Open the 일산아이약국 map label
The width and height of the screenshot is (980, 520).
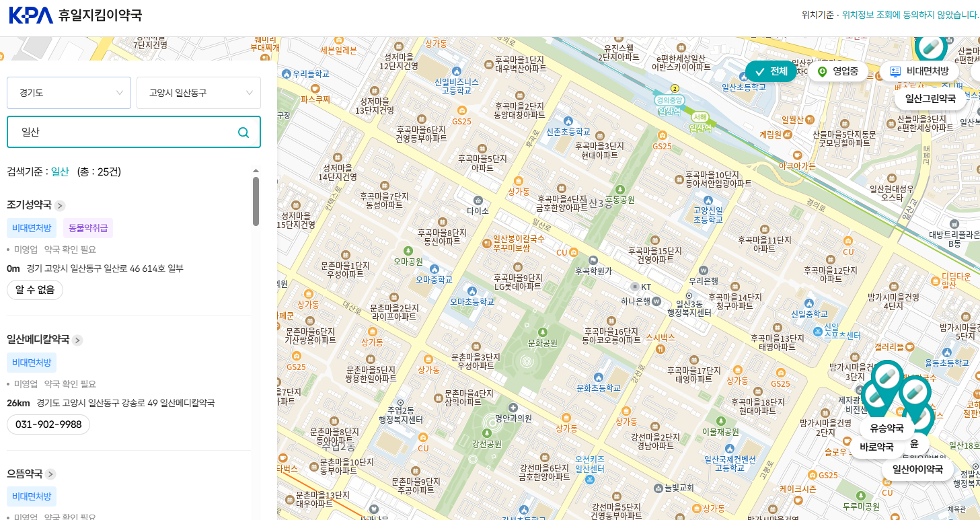pyautogui.click(x=917, y=470)
